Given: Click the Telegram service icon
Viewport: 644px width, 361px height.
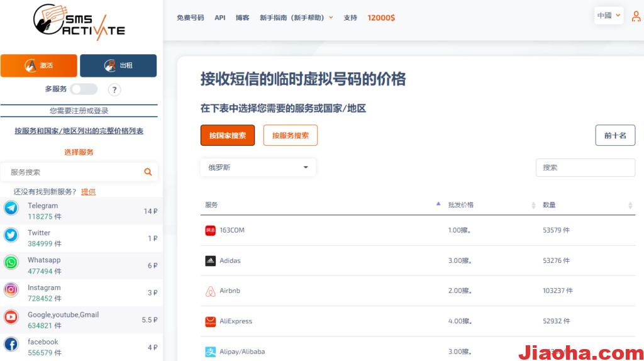Looking at the screenshot, I should point(11,208).
